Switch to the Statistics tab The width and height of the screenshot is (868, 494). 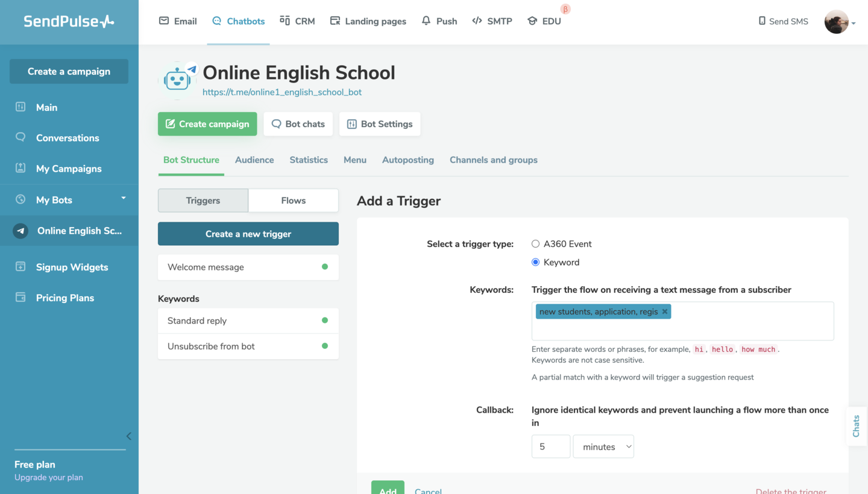click(x=309, y=160)
